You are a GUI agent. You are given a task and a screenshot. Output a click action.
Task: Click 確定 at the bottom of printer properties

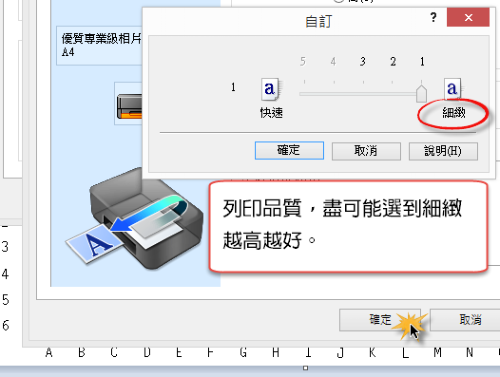coord(380,320)
